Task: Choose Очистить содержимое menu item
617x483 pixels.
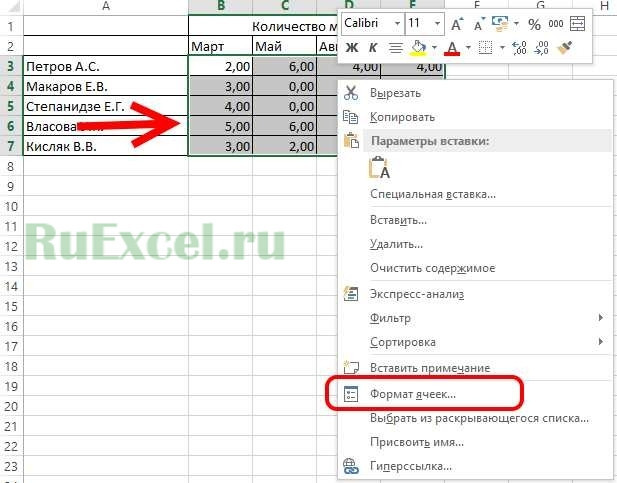Action: coord(476,268)
